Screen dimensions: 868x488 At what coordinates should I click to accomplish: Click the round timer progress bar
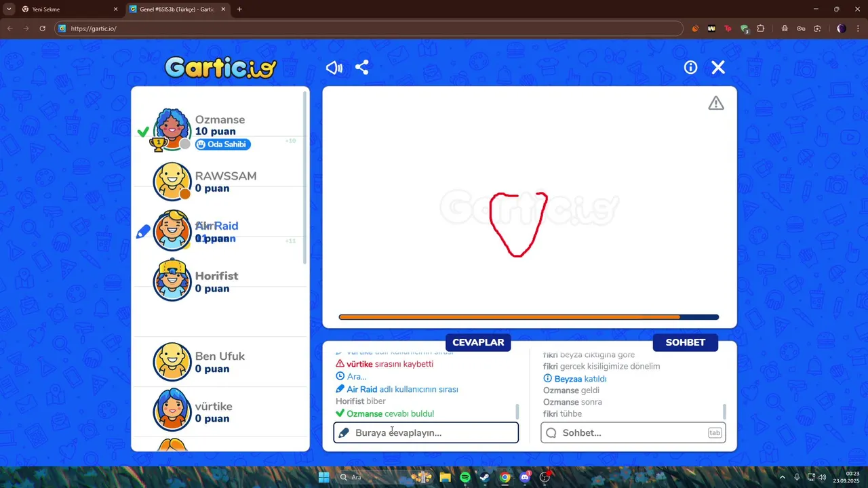[x=529, y=317]
